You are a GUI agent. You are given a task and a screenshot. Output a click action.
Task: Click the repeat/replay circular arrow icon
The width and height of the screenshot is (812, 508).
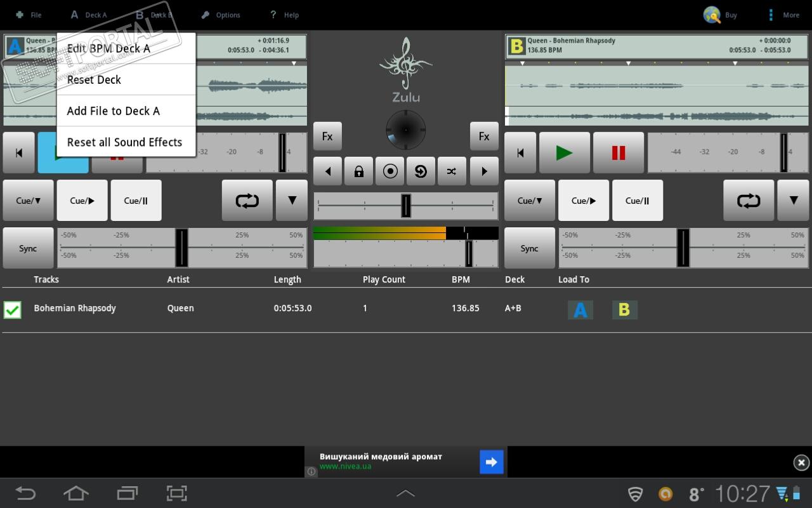coord(421,171)
